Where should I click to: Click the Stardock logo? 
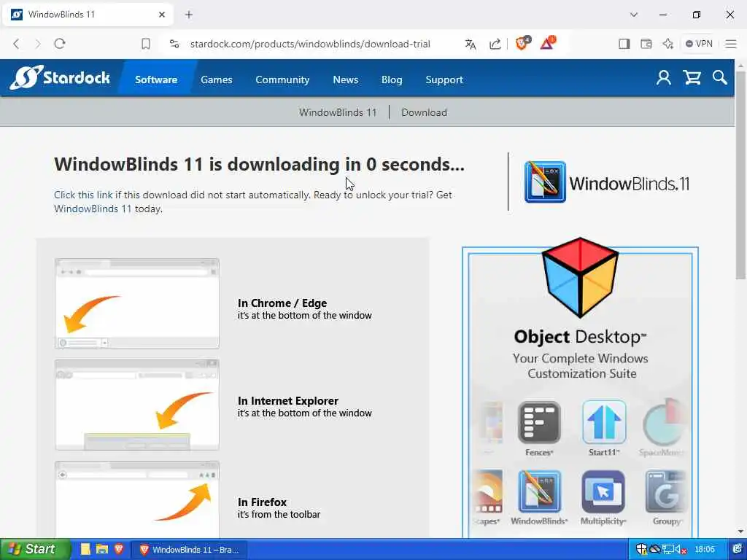pyautogui.click(x=60, y=77)
